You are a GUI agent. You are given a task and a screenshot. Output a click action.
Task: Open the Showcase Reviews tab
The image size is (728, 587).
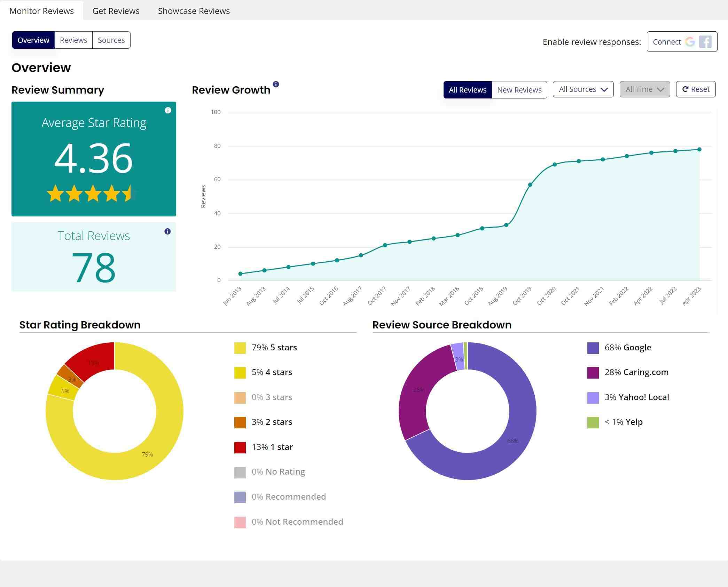tap(194, 11)
